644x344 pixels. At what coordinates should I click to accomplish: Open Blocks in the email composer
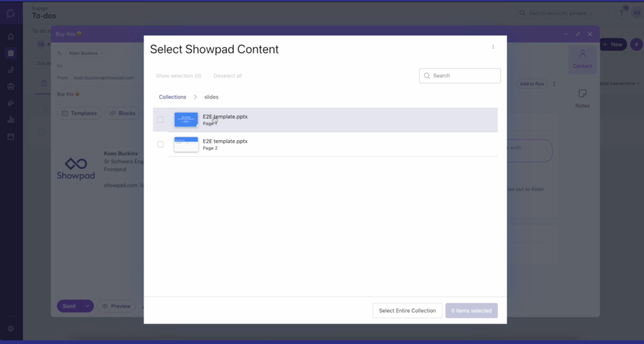click(x=123, y=113)
